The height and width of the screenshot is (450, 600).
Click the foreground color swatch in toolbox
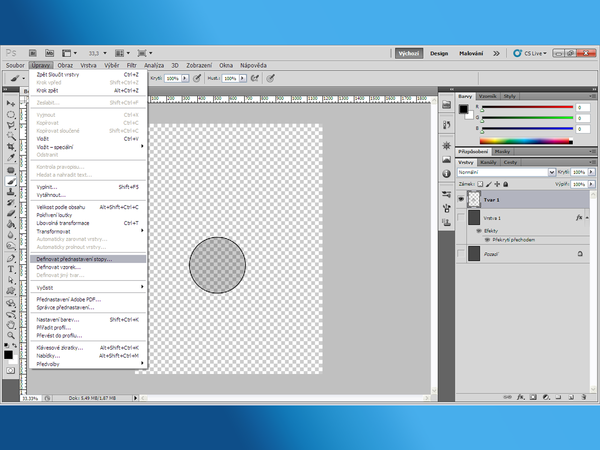(x=9, y=352)
